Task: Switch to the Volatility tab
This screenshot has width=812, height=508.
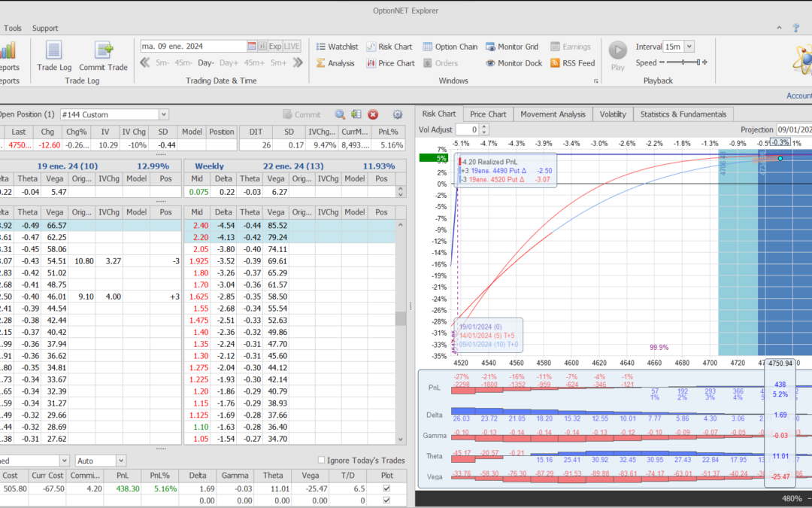Action: click(x=612, y=114)
